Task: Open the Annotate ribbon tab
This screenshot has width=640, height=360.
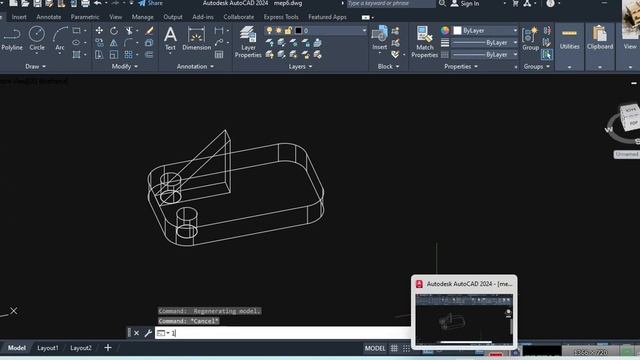Action: (x=49, y=17)
